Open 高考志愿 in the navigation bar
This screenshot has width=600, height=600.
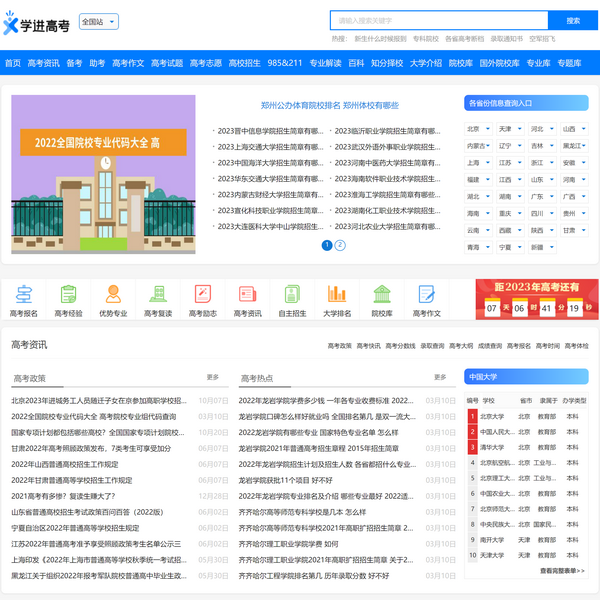point(206,63)
